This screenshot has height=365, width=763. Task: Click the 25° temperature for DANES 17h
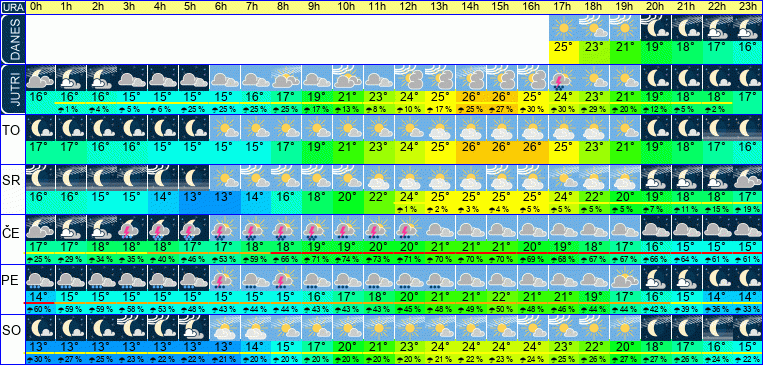click(563, 47)
